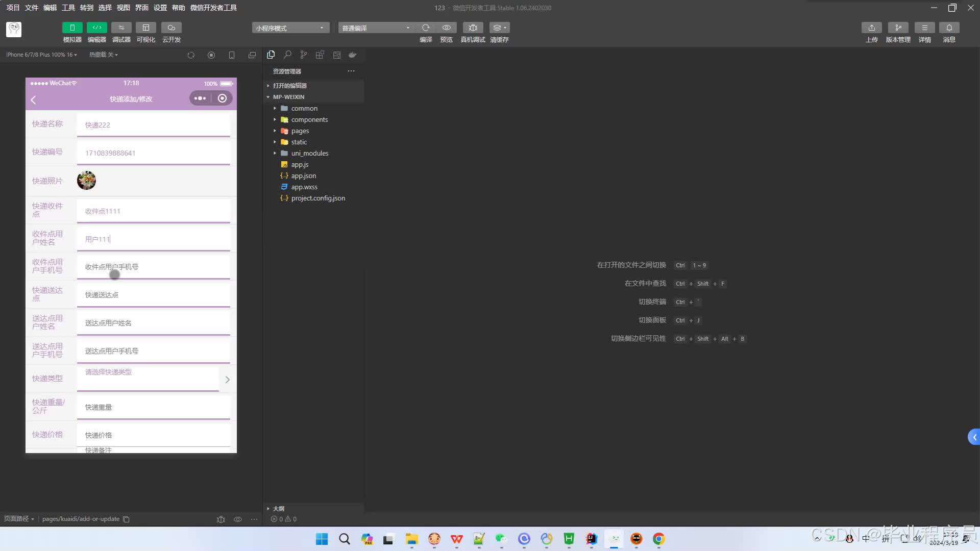Open the Mini Program mode (小程序模式) dropdown
The height and width of the screenshot is (551, 980).
(x=289, y=28)
